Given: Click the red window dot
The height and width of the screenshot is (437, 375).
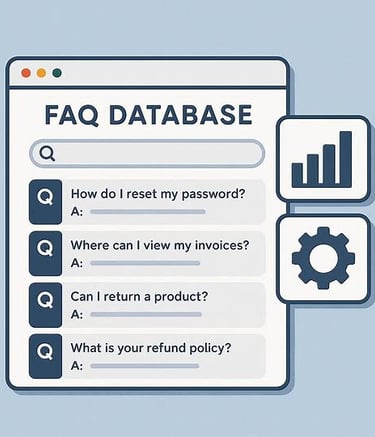Looking at the screenshot, I should (x=26, y=73).
